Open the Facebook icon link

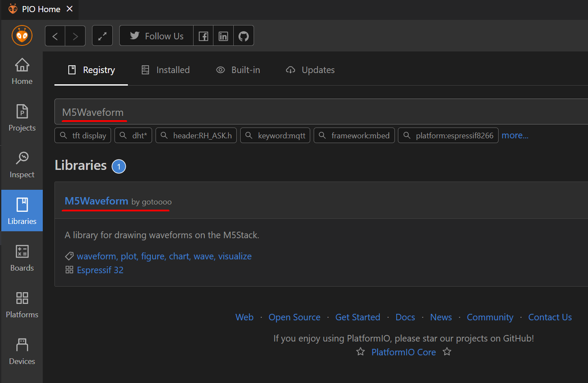click(203, 36)
